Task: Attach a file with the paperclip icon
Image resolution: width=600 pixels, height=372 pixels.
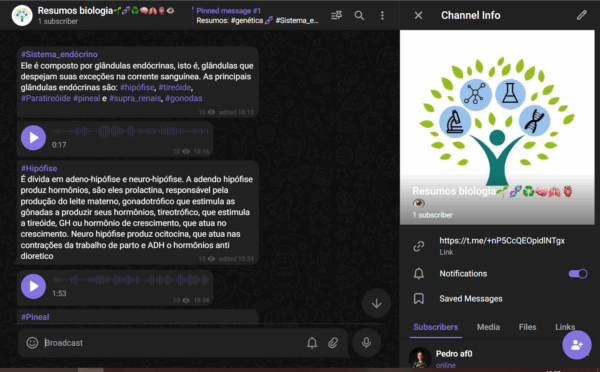Action: click(x=333, y=343)
